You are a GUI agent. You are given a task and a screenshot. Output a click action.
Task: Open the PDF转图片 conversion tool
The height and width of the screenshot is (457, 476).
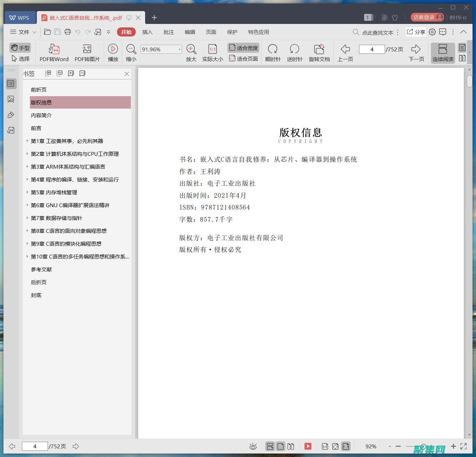tap(87, 52)
